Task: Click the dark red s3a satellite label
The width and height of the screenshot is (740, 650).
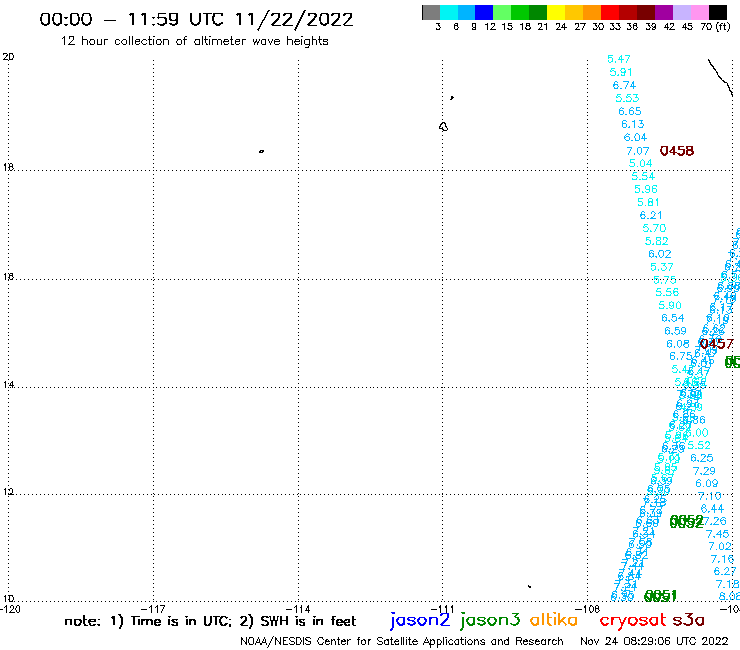Action: (x=688, y=620)
